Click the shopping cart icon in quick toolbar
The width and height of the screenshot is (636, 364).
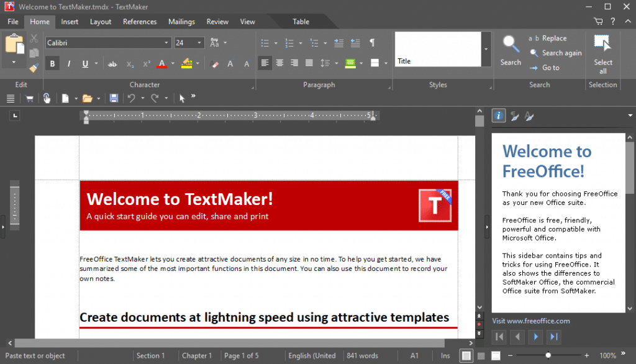(x=29, y=98)
